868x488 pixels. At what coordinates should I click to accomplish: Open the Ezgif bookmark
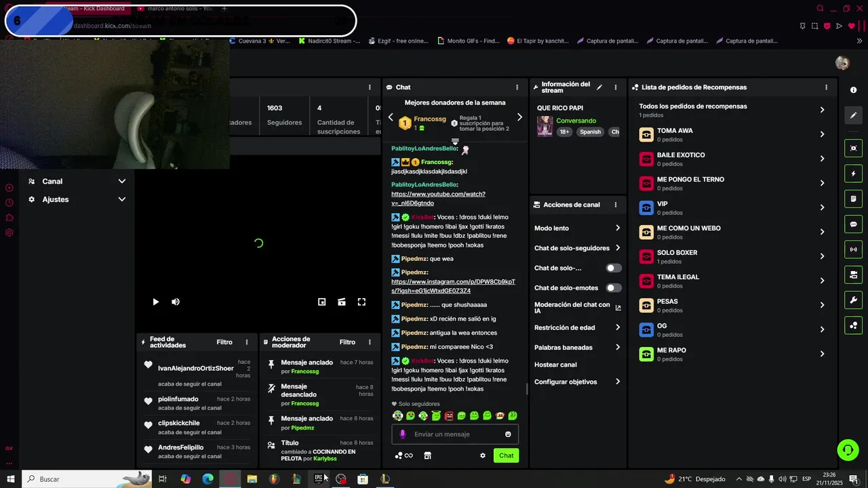(x=399, y=41)
